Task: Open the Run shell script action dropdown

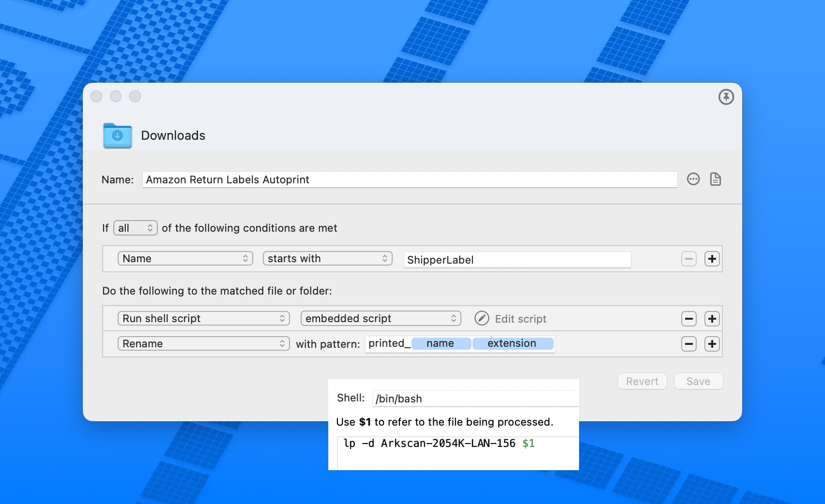Action: tap(203, 318)
